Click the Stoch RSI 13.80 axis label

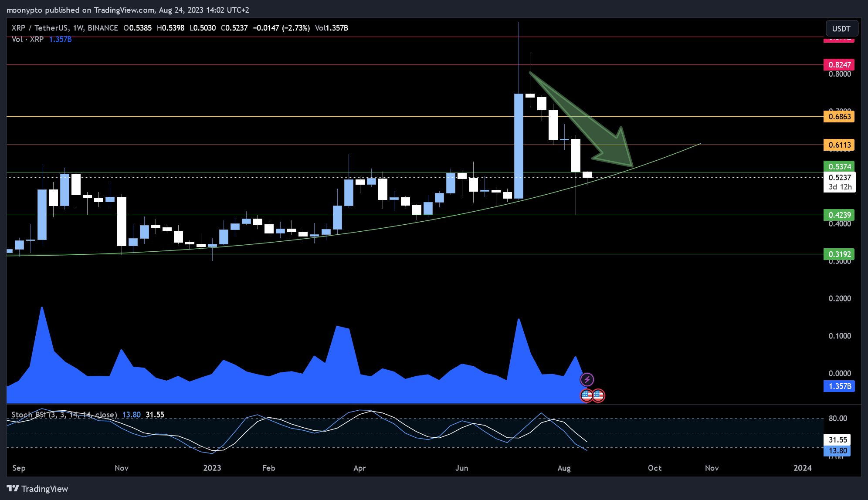coord(837,451)
